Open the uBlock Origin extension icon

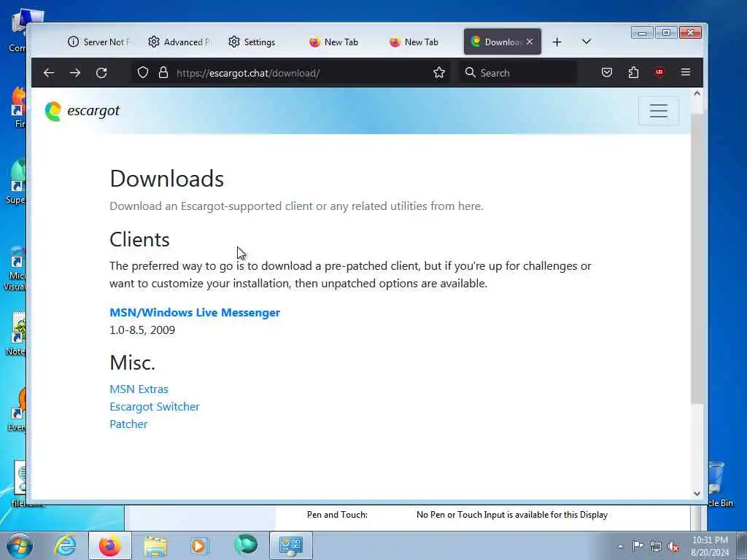(x=659, y=72)
